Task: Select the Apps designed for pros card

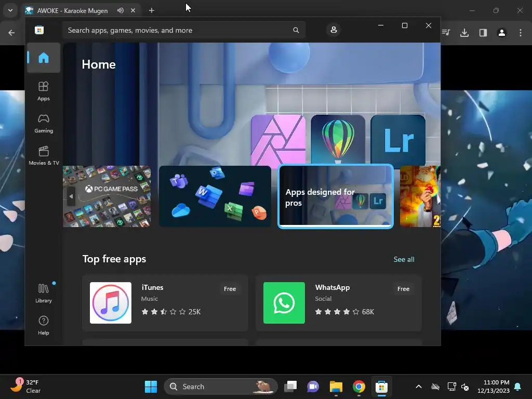Action: [336, 196]
